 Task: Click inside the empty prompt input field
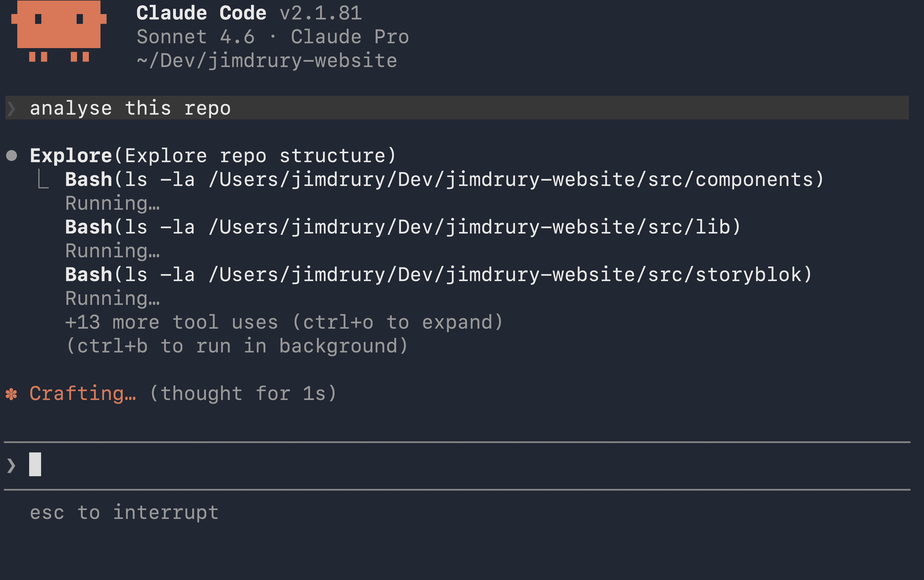pyautogui.click(x=230, y=465)
